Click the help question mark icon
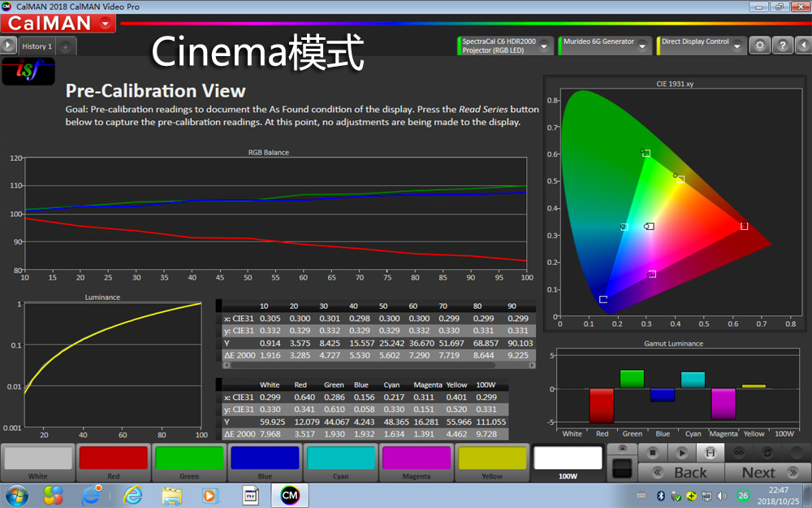This screenshot has height=508, width=812. click(781, 46)
